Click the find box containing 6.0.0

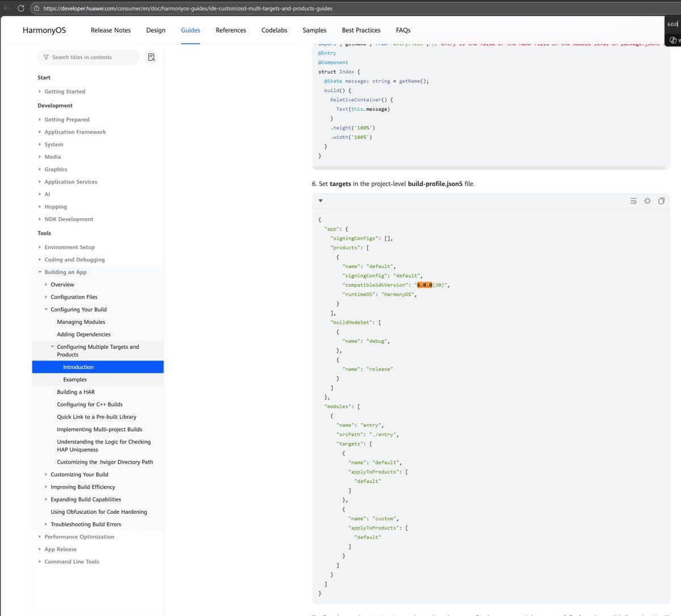tap(672, 24)
